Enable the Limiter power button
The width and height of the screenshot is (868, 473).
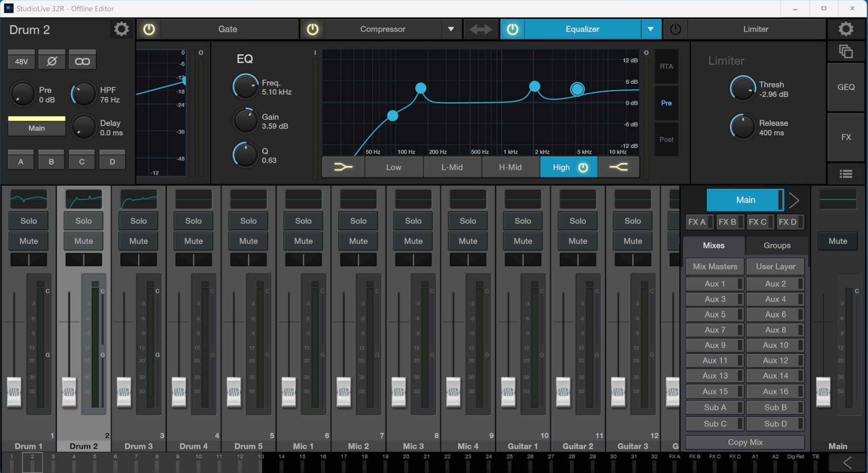pos(675,29)
